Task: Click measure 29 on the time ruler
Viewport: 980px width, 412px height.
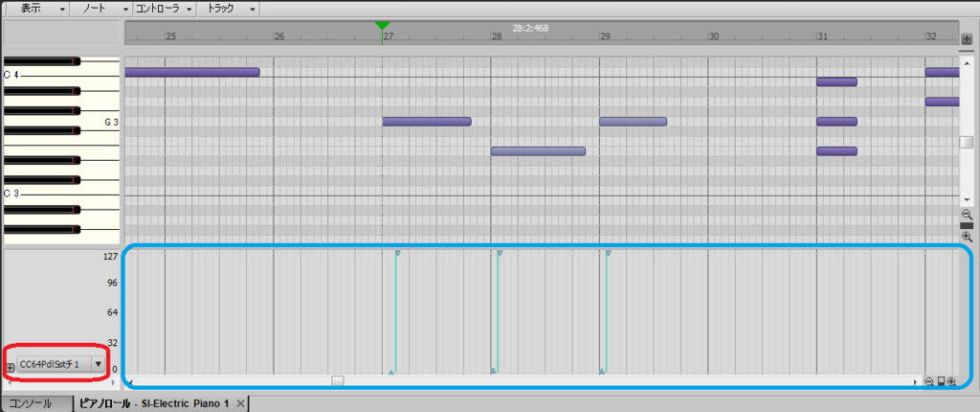Action: click(605, 37)
